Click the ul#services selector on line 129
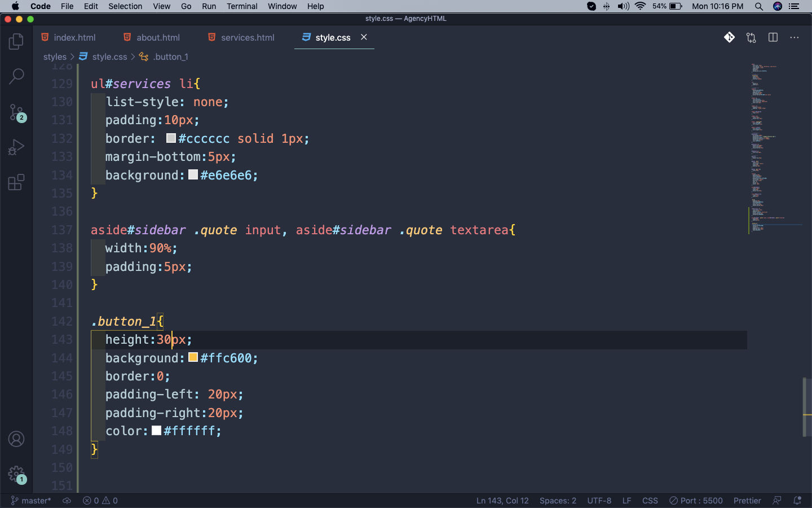Viewport: 812px width, 508px height. coord(131,84)
